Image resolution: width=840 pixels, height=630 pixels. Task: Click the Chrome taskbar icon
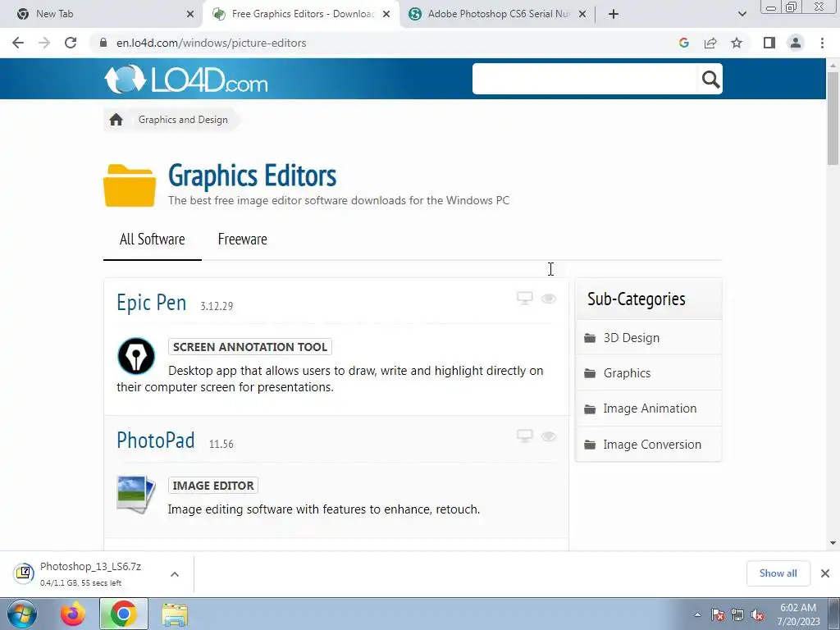[x=123, y=614]
